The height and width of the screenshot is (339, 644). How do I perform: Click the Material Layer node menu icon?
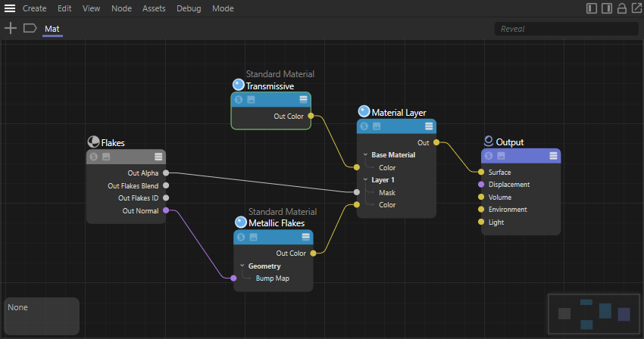(x=430, y=126)
